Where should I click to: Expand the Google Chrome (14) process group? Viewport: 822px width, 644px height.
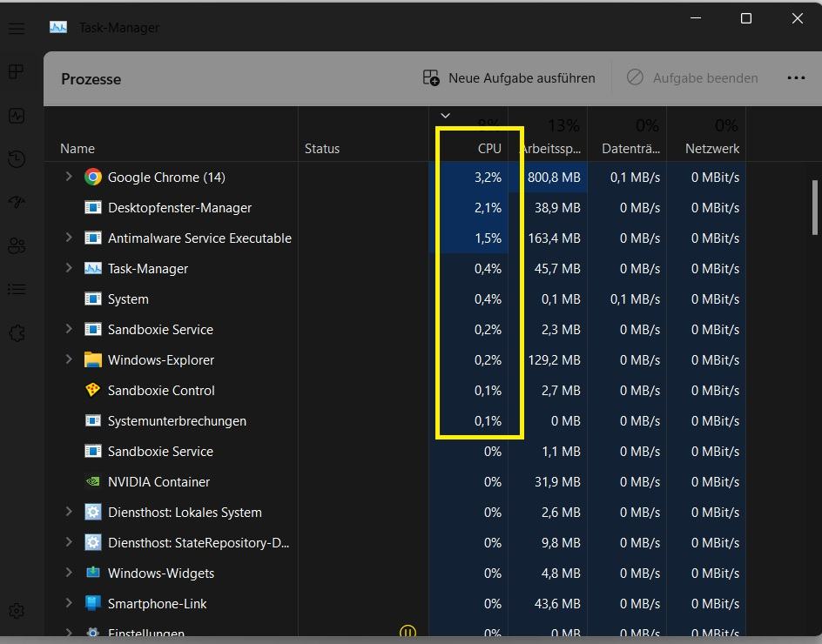click(69, 177)
